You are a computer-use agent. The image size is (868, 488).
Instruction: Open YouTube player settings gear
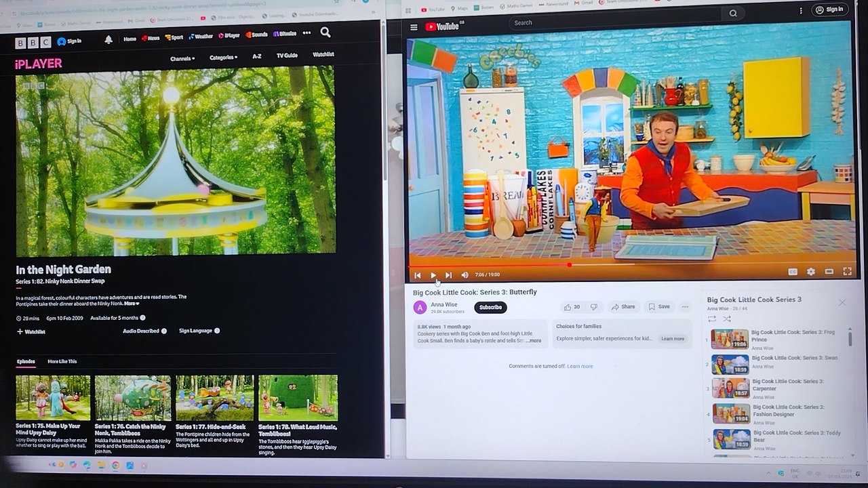click(811, 272)
